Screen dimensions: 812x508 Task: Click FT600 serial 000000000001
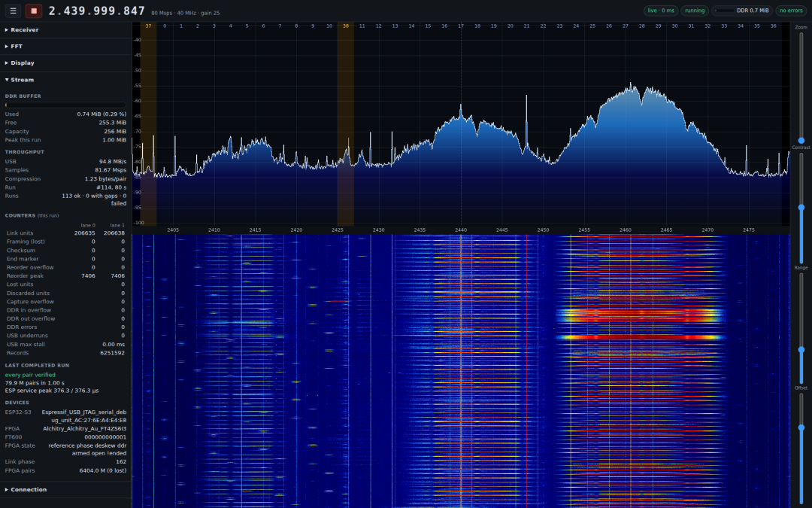[x=105, y=437]
